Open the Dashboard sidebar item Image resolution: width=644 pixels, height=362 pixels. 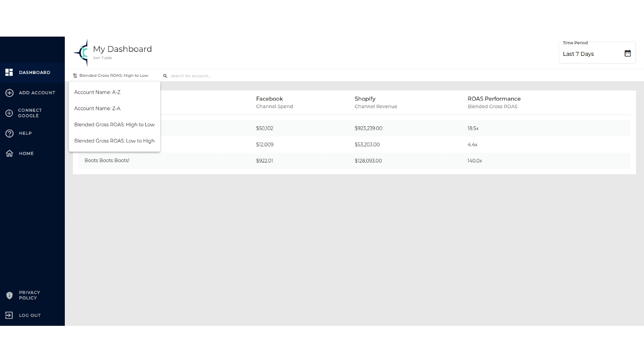click(32, 72)
